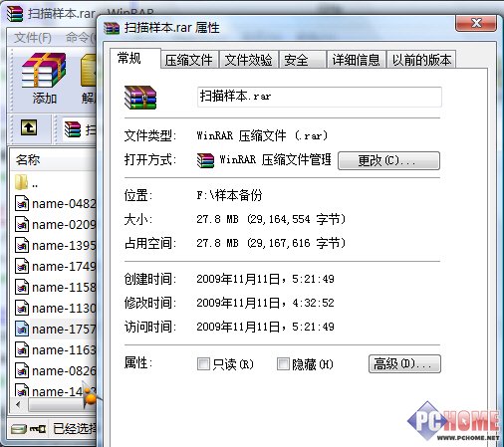Switch to the 安全 tab
This screenshot has width=504, height=447.
[x=303, y=60]
